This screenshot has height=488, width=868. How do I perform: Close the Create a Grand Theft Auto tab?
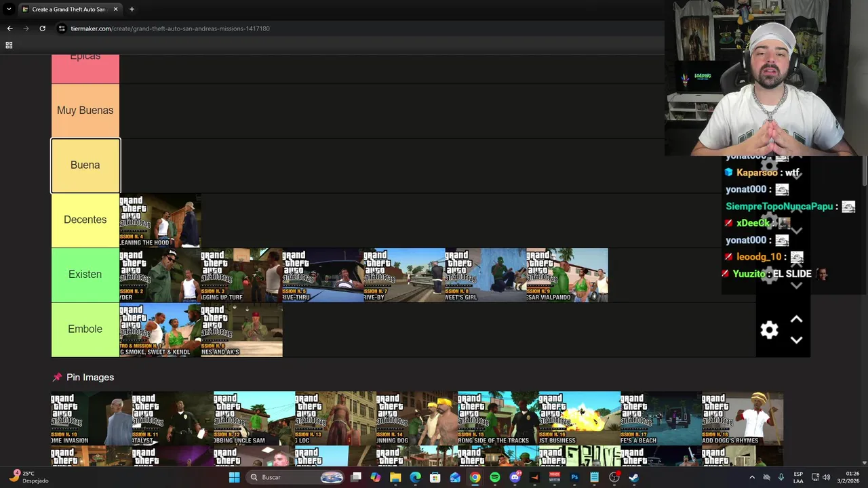pos(115,9)
